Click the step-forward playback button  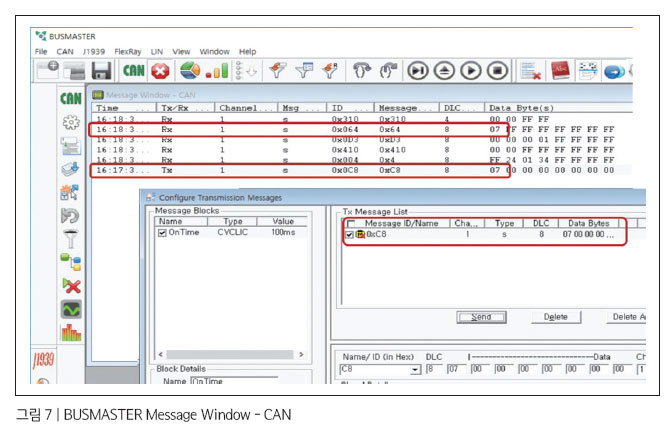418,70
